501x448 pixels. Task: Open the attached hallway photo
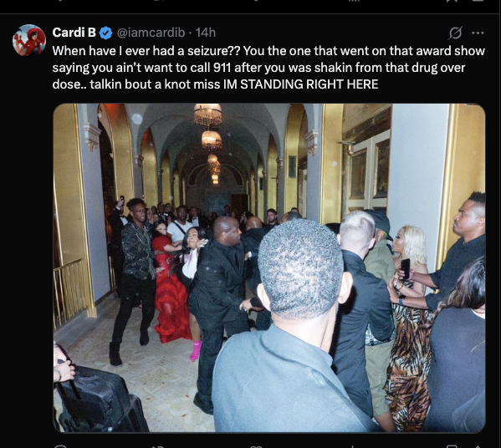click(x=269, y=268)
